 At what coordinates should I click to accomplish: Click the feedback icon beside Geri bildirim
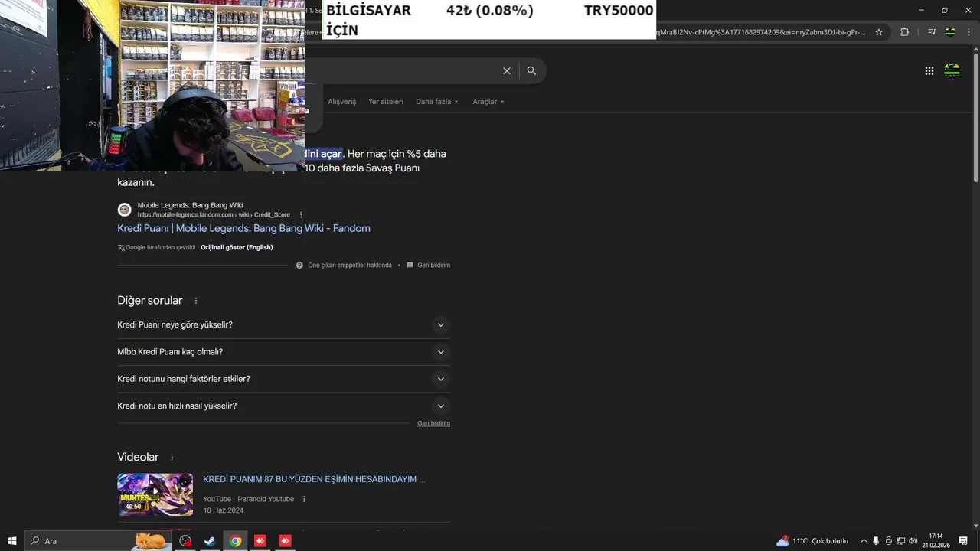click(410, 266)
